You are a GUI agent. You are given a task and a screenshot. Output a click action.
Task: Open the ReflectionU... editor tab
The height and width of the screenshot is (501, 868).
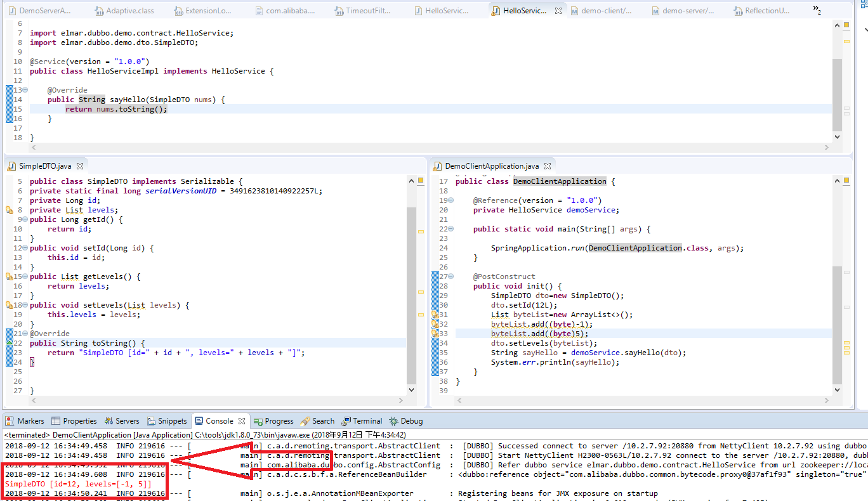tap(761, 11)
